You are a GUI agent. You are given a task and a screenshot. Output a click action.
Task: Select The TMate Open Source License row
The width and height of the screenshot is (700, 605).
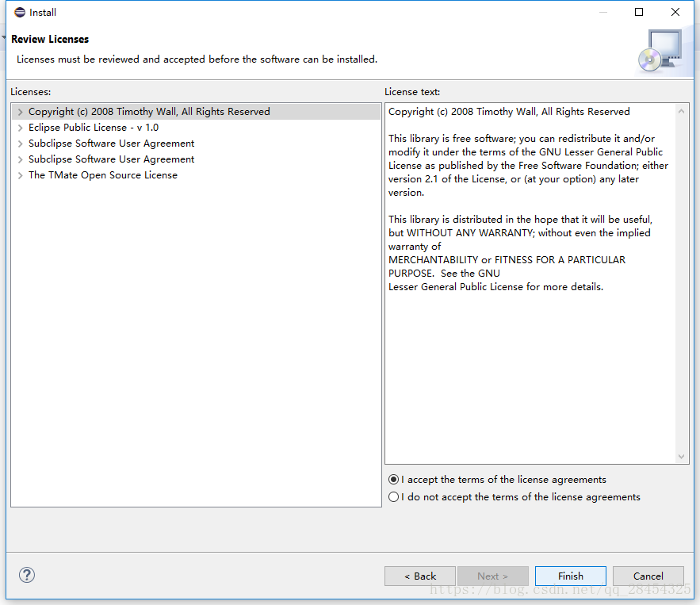tap(197, 175)
